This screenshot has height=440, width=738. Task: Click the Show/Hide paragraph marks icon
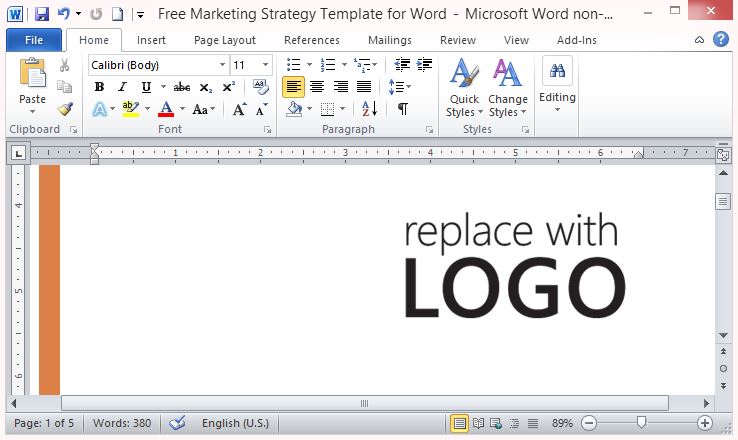point(402,109)
